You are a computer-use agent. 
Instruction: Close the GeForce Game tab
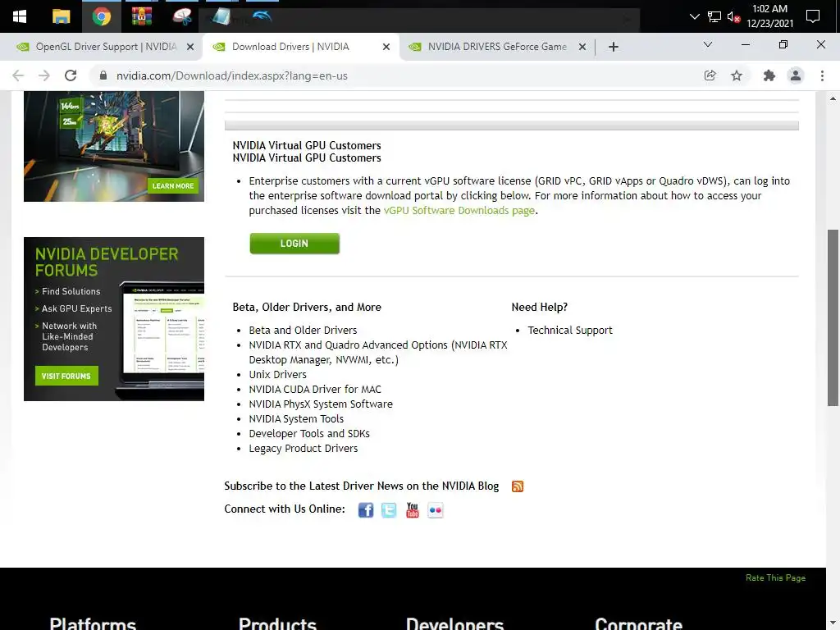pyautogui.click(x=582, y=47)
